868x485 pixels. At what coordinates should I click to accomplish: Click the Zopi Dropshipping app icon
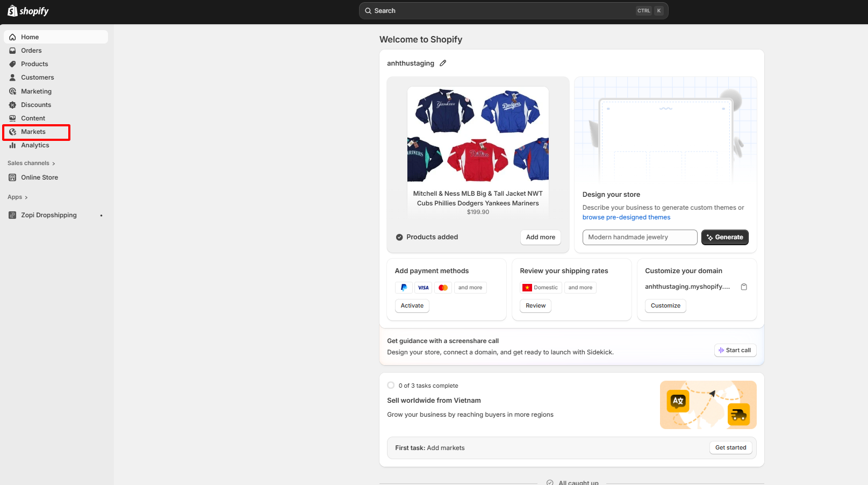click(x=12, y=215)
